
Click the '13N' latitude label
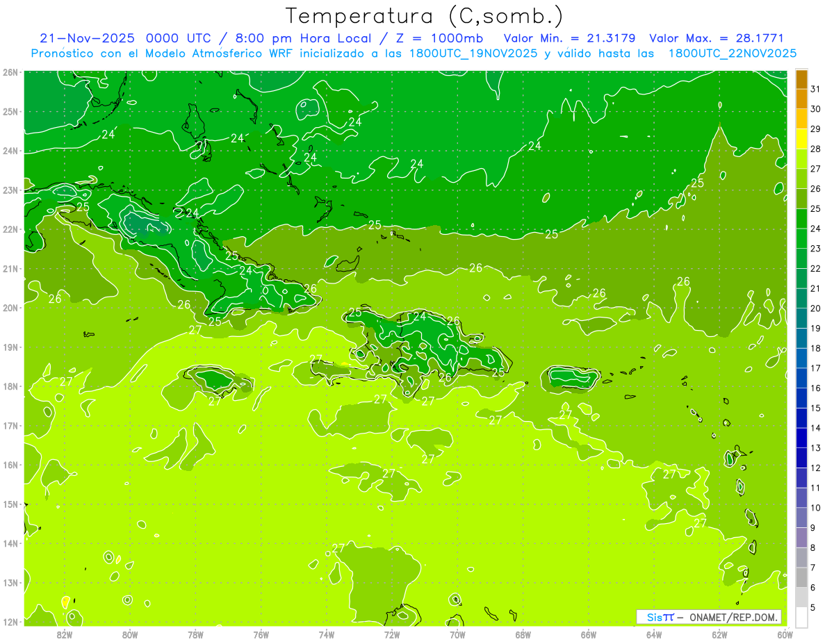coord(10,583)
